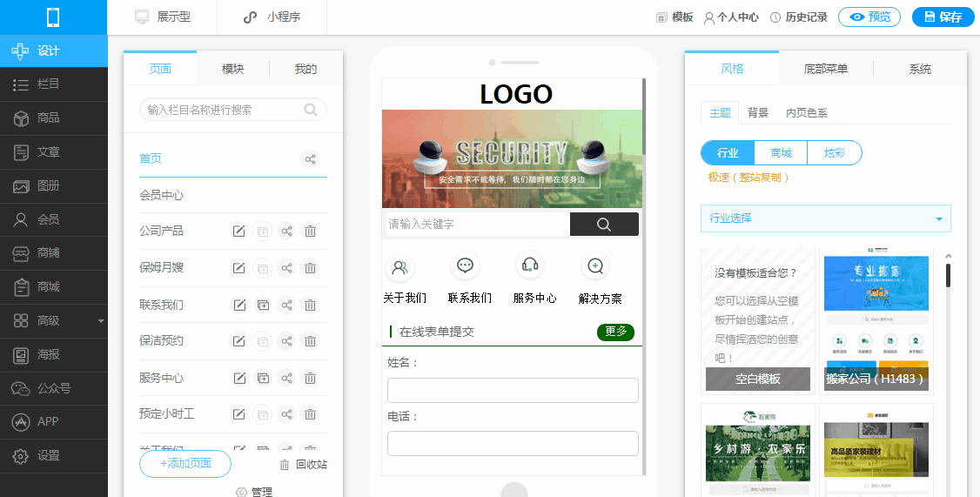980x497 pixels.
Task: Open the 商品 sidebar section
Action: click(x=54, y=118)
